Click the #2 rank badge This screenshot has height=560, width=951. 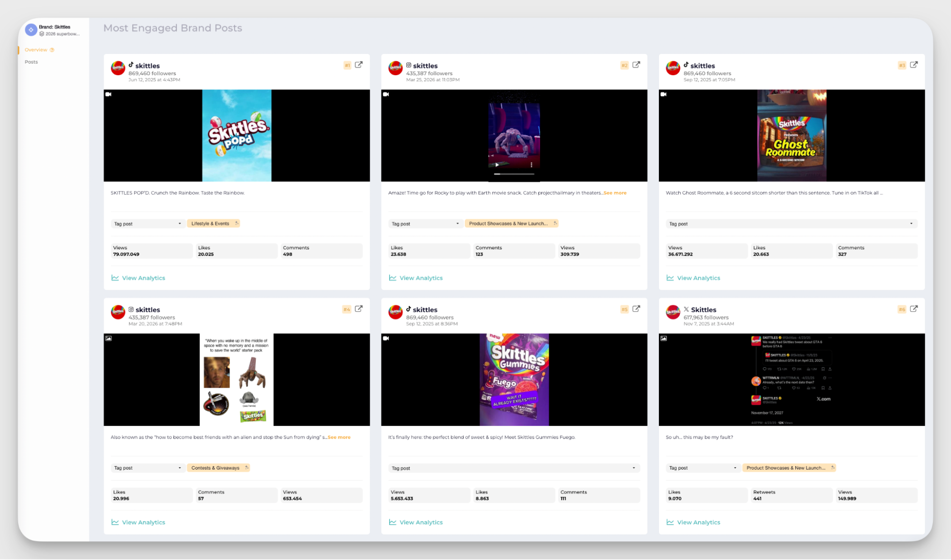pos(625,65)
